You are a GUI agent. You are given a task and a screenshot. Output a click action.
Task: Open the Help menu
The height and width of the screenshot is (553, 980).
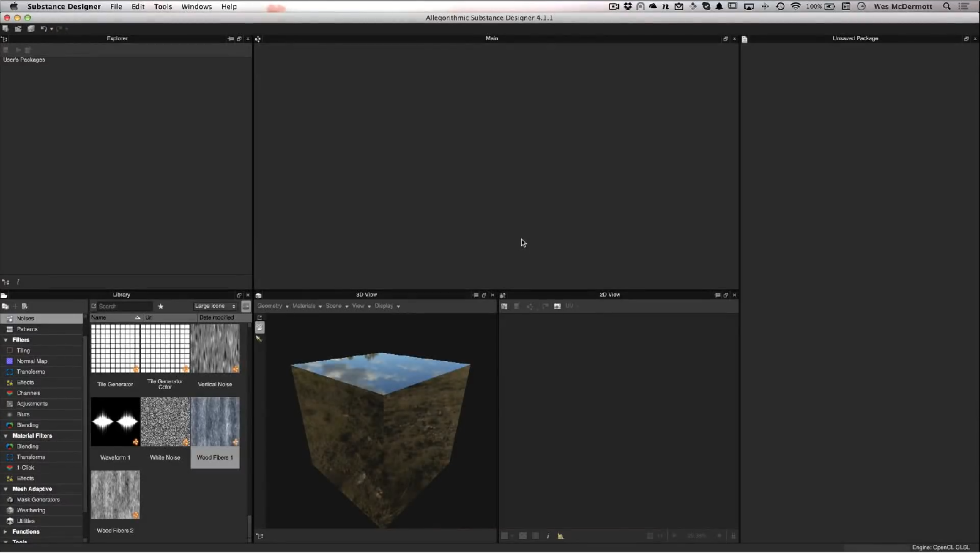pos(229,6)
